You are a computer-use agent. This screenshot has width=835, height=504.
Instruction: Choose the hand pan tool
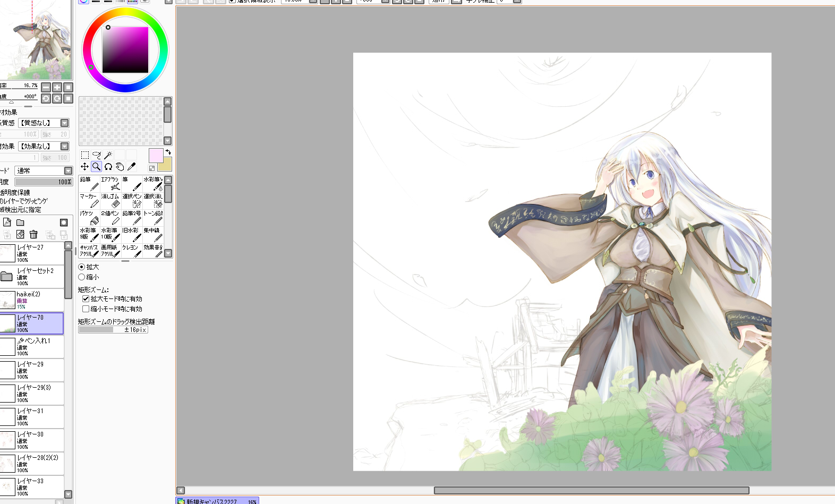(x=120, y=167)
